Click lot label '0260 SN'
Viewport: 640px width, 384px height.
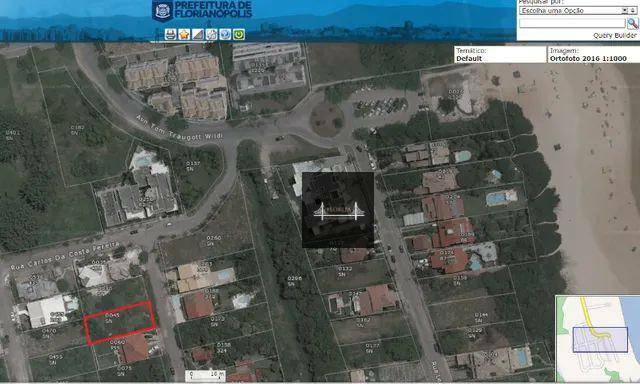pos(213,241)
